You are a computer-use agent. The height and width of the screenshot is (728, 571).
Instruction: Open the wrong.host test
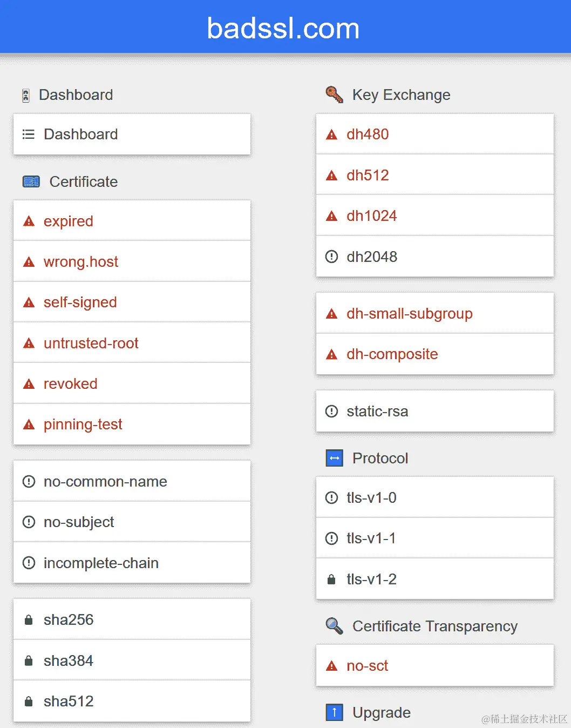132,261
